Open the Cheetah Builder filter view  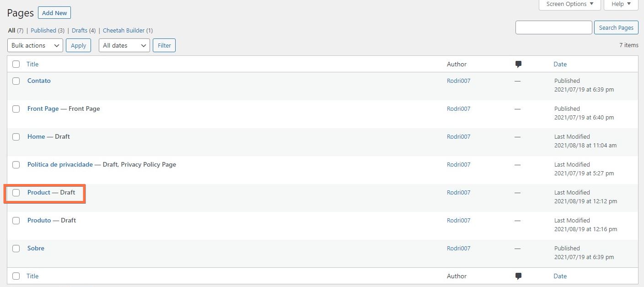pos(124,30)
